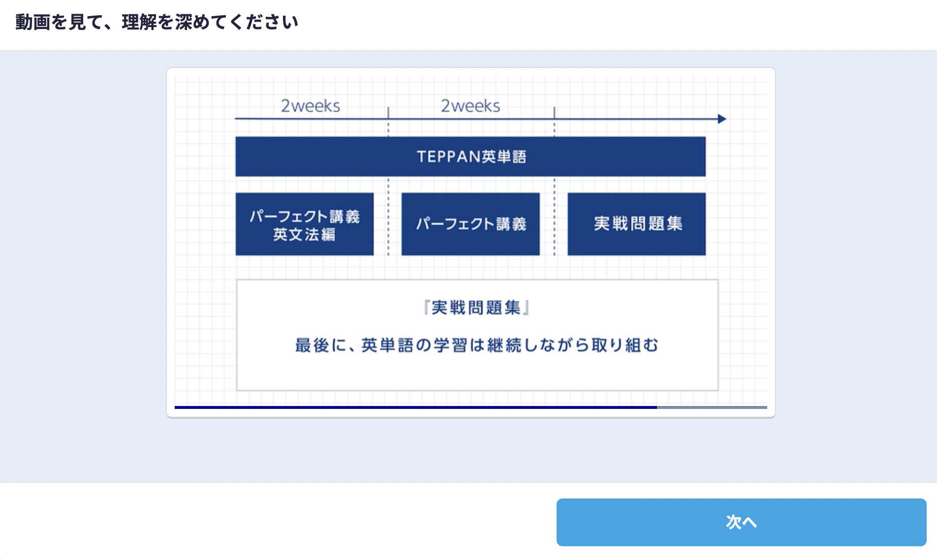The width and height of the screenshot is (937, 560).
Task: Click the caption 最後に、英単語の学習は継続しながら取り組む
Action: pyautogui.click(x=476, y=345)
